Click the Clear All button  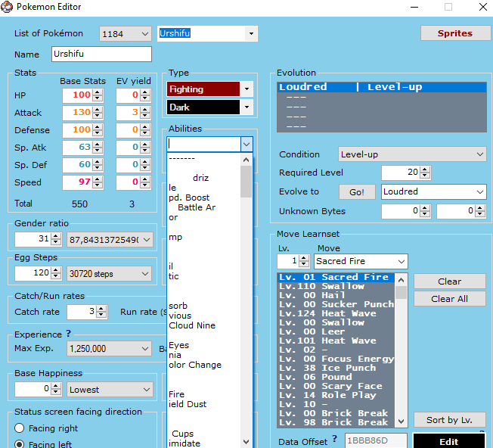pos(449,299)
